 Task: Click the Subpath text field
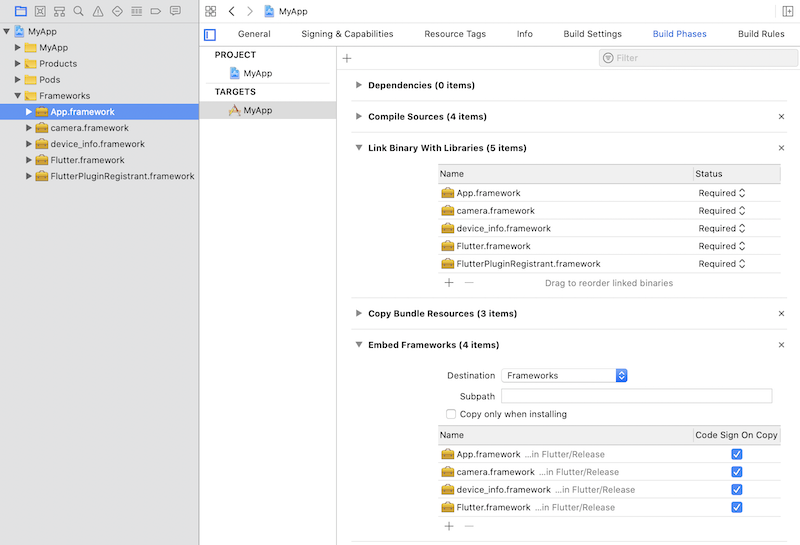pyautogui.click(x=636, y=396)
